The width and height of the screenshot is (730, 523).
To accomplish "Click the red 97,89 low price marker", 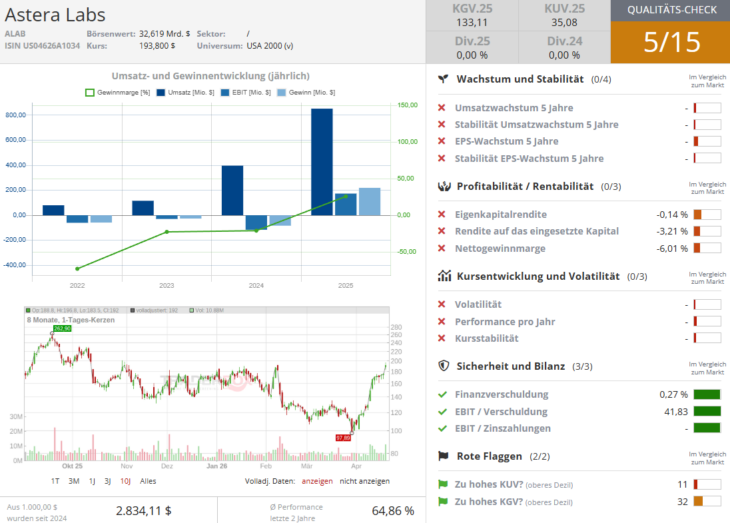I will pos(343,437).
